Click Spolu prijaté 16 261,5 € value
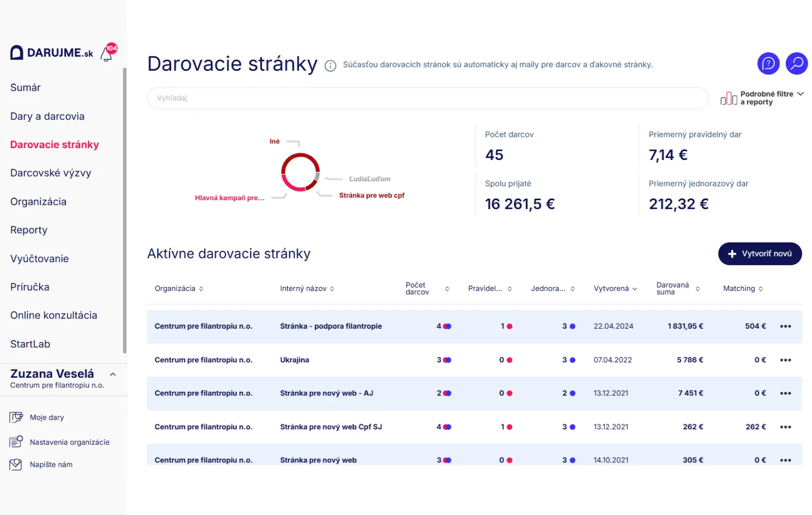This screenshot has height=515, width=812. [x=520, y=204]
